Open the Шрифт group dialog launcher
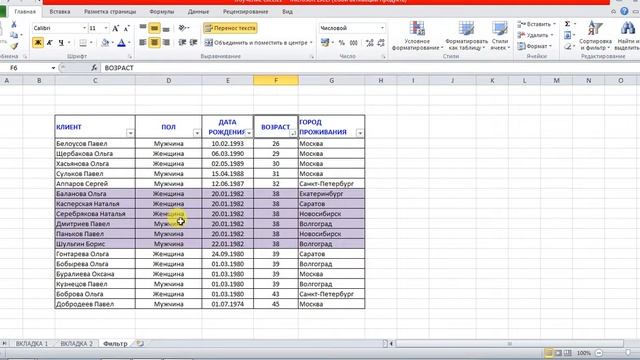 [x=130, y=57]
